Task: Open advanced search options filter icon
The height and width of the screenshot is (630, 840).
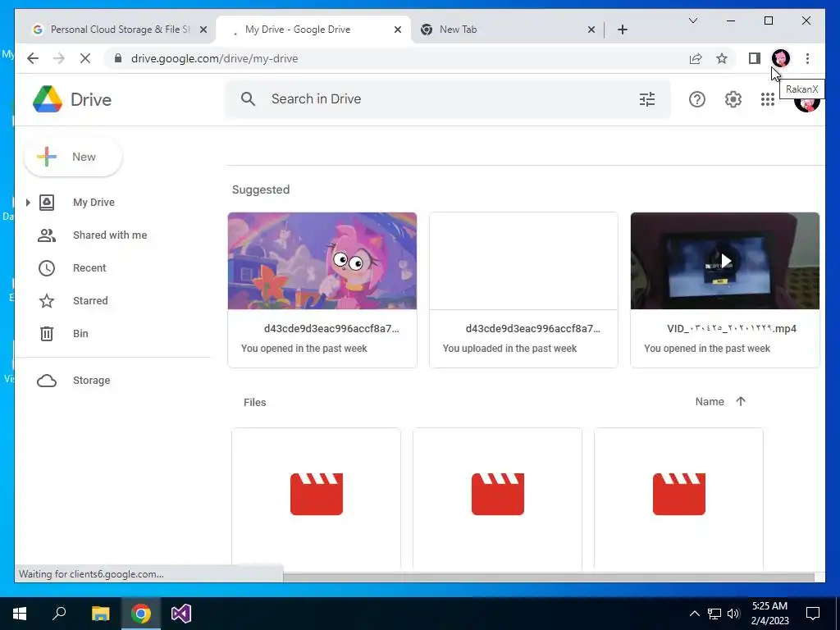Action: 647,99
